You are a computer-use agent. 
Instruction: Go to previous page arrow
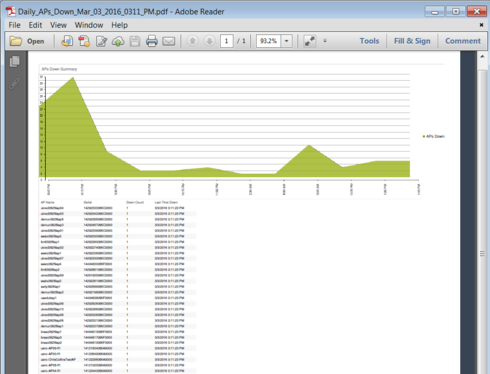point(192,41)
